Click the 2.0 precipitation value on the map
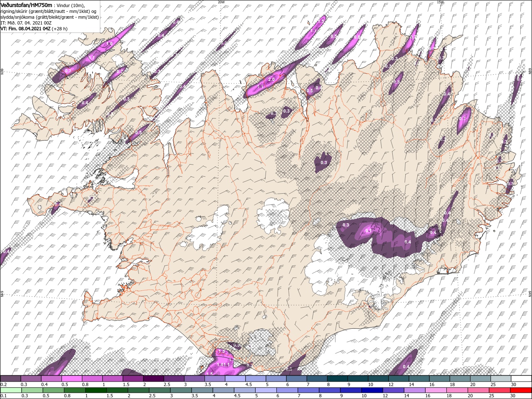Image resolution: width=532 pixels, height=399 pixels. pos(271,79)
